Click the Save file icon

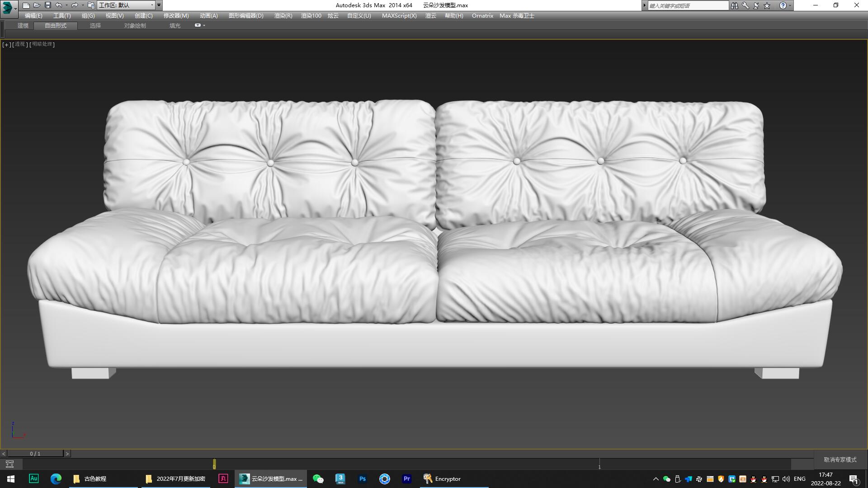pos(47,5)
